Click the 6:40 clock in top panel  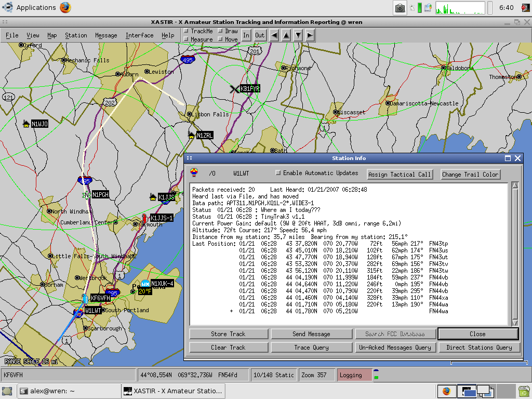tap(506, 7)
